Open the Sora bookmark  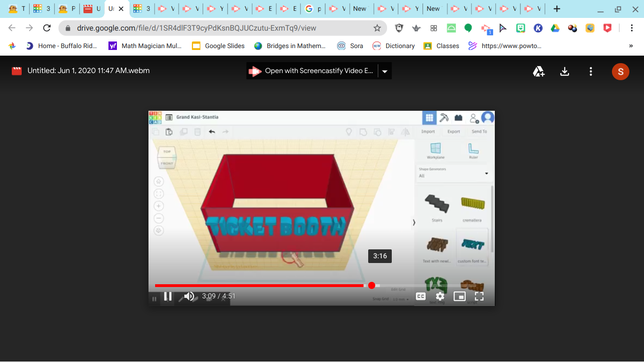(x=350, y=46)
